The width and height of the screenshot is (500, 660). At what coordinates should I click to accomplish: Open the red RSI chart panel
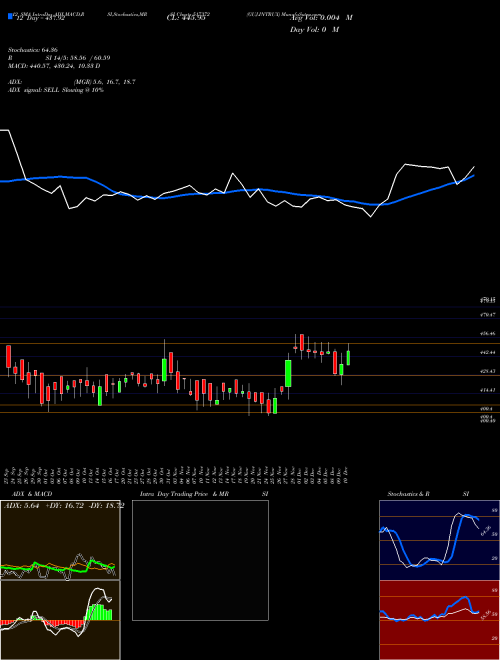439,620
